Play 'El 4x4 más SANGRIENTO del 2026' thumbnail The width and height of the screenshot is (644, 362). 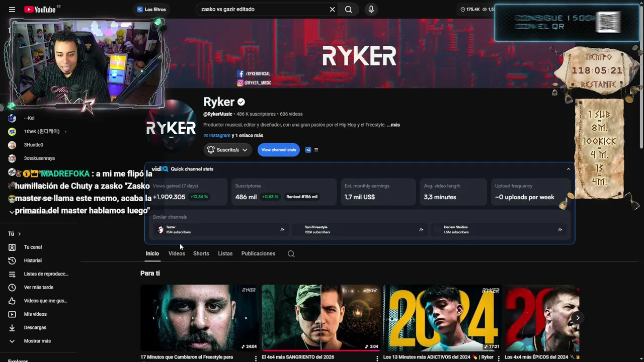coord(321,318)
